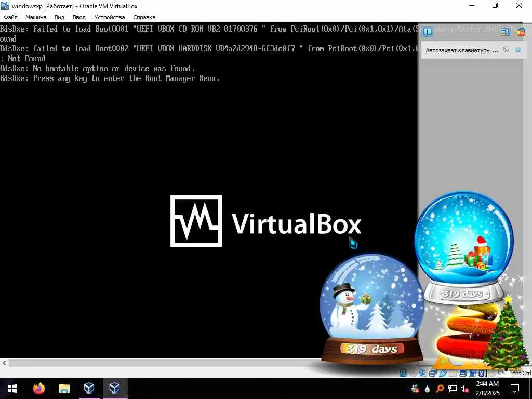Open the Машина menu
The width and height of the screenshot is (532, 399).
point(36,17)
